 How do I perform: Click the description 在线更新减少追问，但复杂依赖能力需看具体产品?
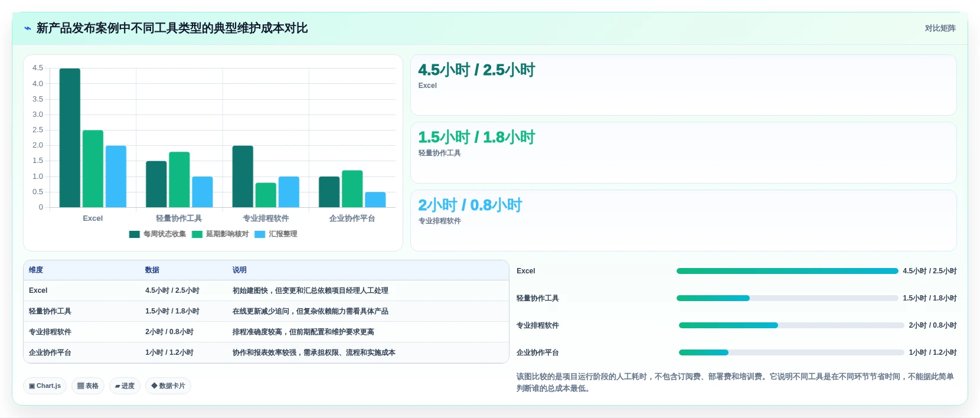coord(311,311)
